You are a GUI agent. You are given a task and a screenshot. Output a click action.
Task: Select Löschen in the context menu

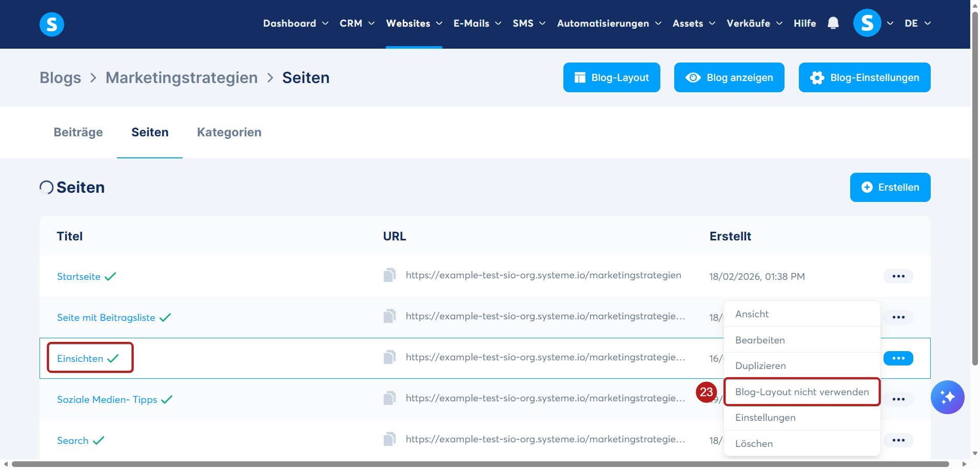point(802,444)
